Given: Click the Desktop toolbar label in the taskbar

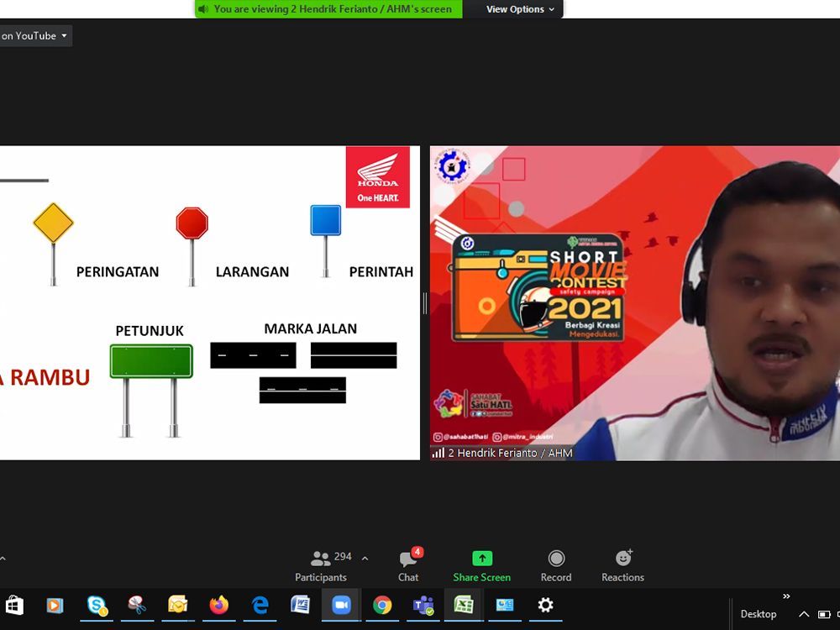Looking at the screenshot, I should tap(758, 615).
